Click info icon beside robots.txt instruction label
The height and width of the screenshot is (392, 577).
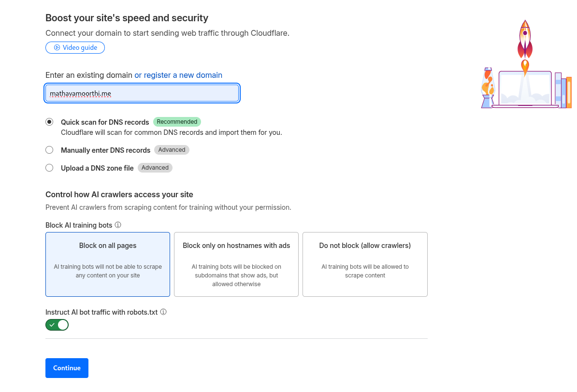coord(163,312)
